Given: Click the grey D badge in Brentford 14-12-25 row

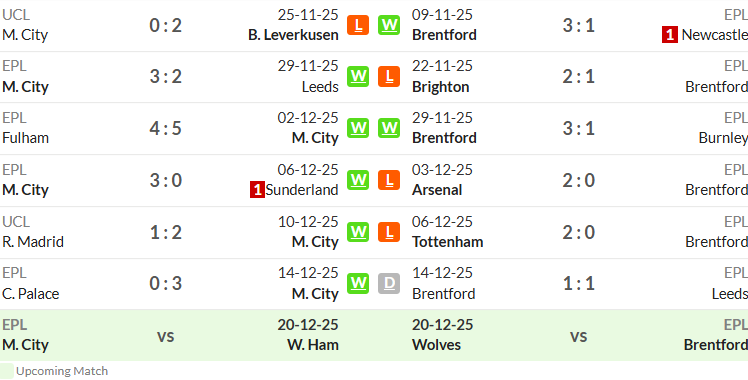Looking at the screenshot, I should [389, 284].
